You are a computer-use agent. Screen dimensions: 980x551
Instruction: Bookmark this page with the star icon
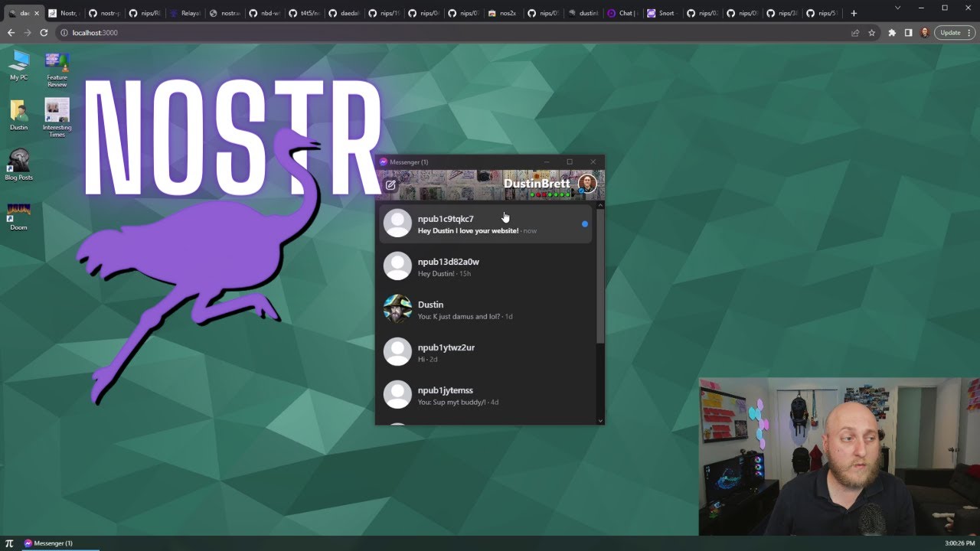871,33
